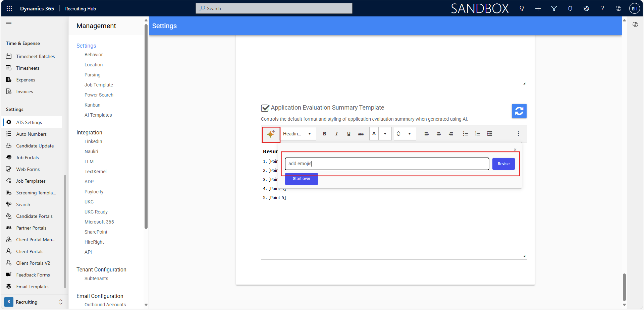Collapse the site map hamburger menu
This screenshot has width=644, height=310.
point(9,24)
